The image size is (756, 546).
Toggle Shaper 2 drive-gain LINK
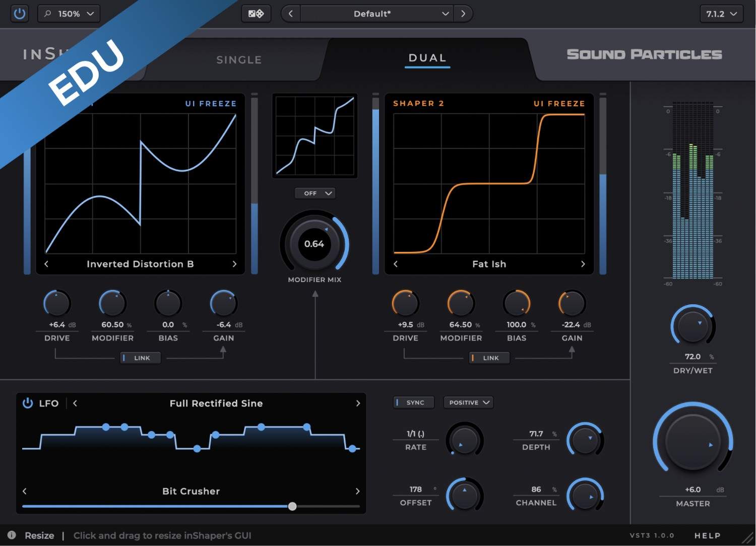(489, 358)
